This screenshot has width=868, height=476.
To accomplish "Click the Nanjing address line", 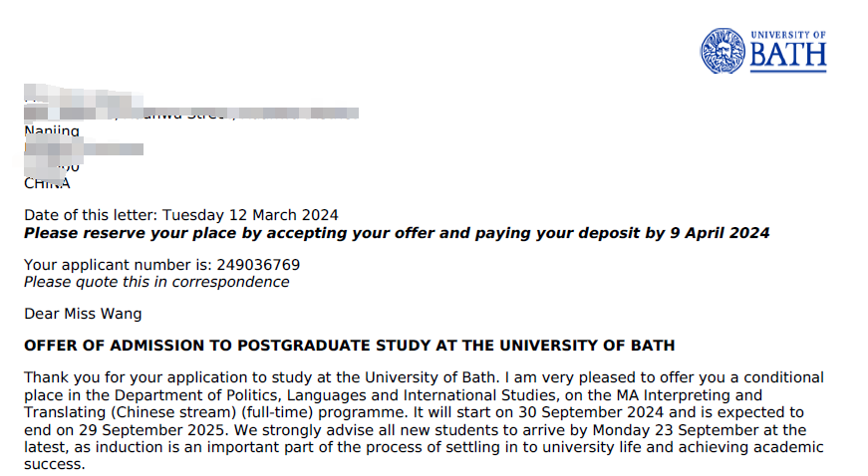I will click(x=52, y=131).
